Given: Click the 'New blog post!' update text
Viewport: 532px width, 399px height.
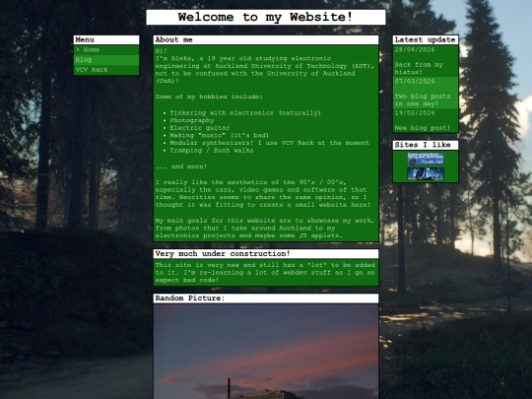Looking at the screenshot, I should click(423, 128).
